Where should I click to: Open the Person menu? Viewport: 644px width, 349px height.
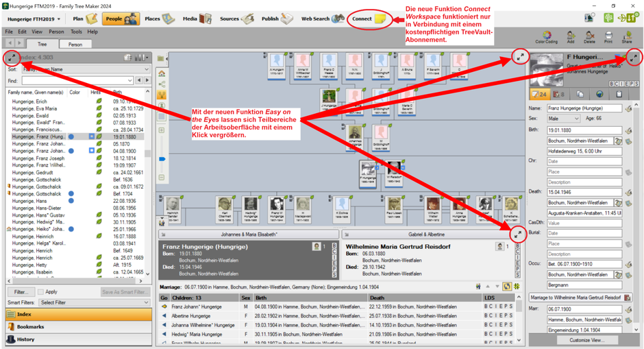point(56,32)
